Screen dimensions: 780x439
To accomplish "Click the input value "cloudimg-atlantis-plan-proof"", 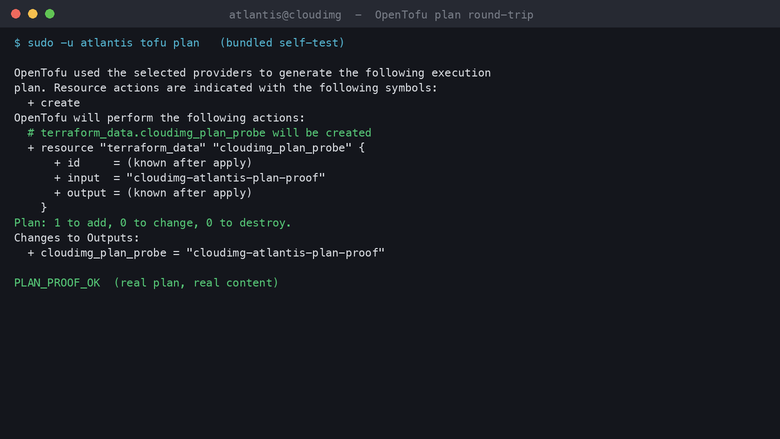I will click(226, 178).
